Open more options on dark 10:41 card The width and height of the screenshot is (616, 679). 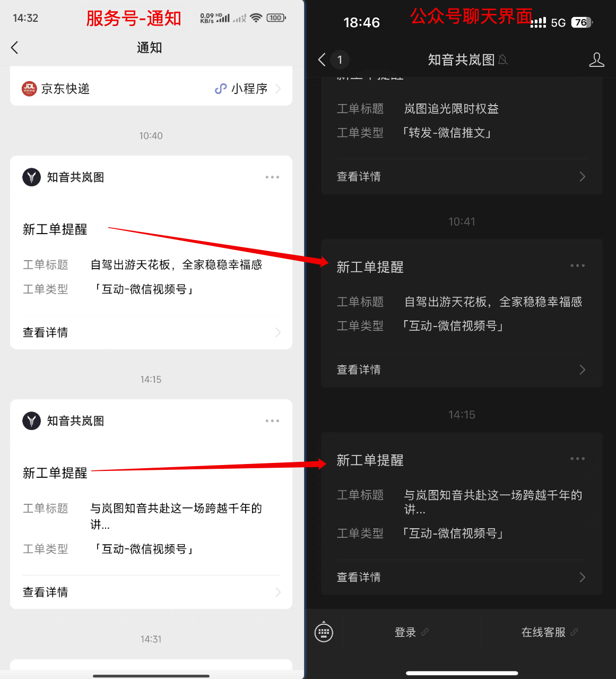[577, 265]
